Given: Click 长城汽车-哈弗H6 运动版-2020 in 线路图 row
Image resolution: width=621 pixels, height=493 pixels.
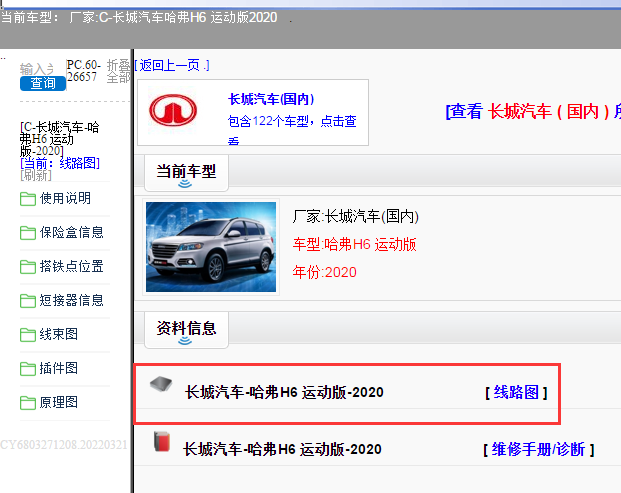Looking at the screenshot, I should (x=284, y=392).
